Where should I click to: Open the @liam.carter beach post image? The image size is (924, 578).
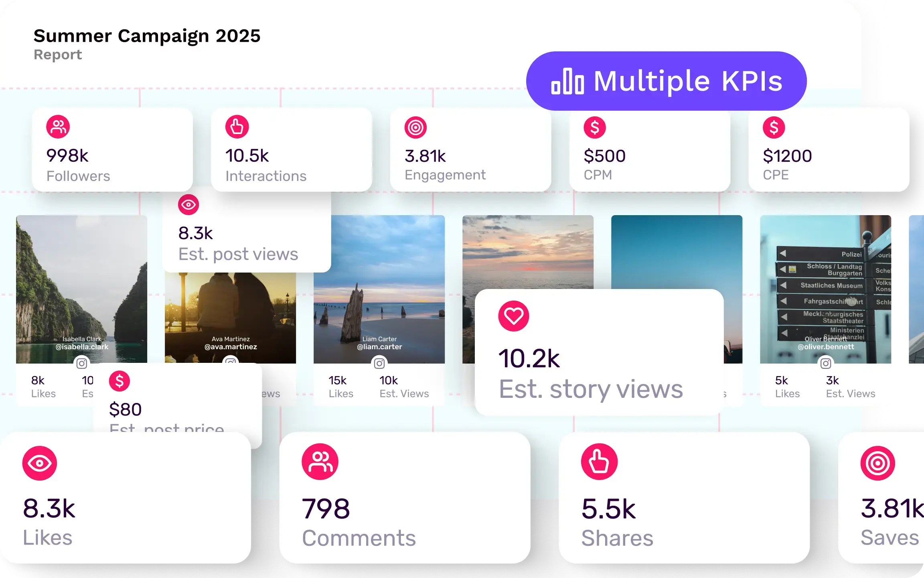tap(379, 289)
